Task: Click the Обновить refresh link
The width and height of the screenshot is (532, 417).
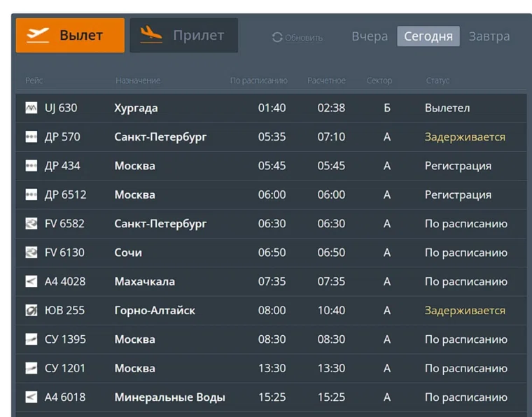Action: [x=304, y=38]
